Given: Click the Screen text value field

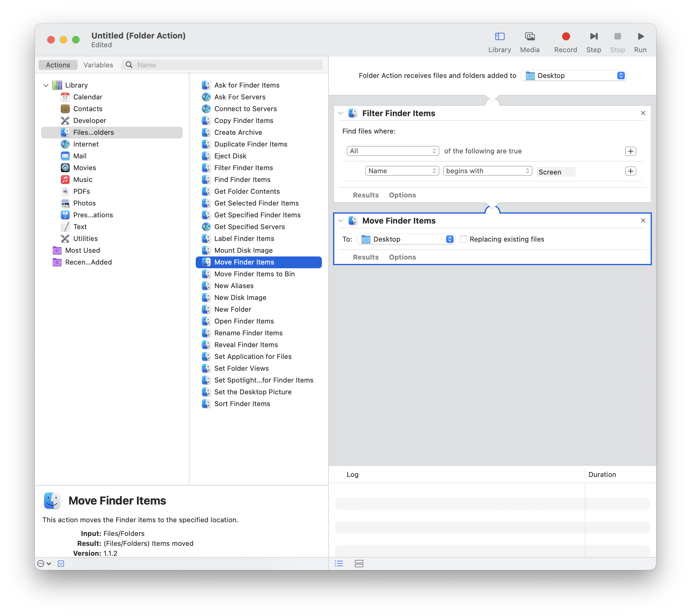Looking at the screenshot, I should 556,172.
